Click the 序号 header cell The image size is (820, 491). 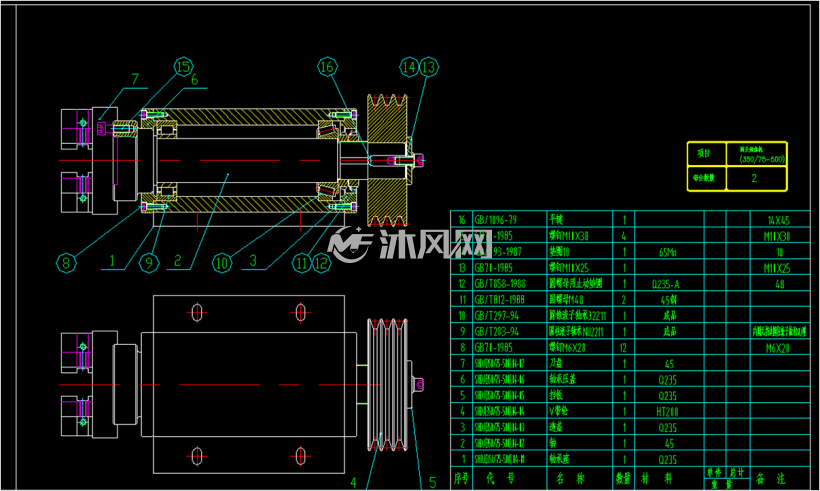pos(461,478)
